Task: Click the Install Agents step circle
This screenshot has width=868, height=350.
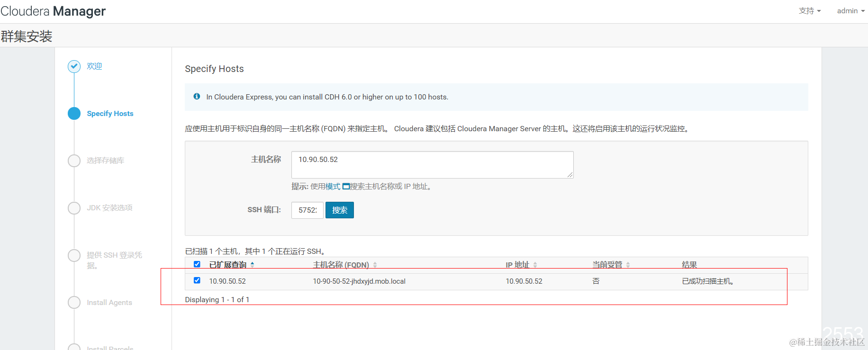Action: tap(74, 302)
